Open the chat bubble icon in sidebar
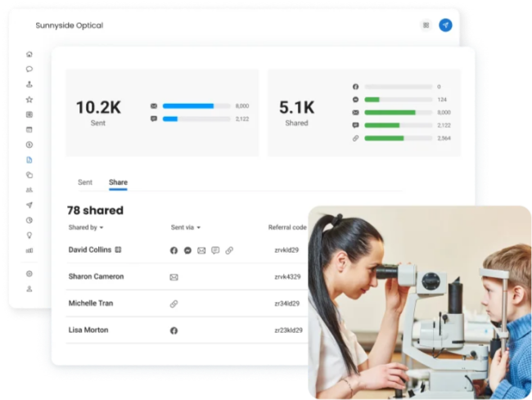Viewport: 532px width, 400px height. (x=29, y=70)
